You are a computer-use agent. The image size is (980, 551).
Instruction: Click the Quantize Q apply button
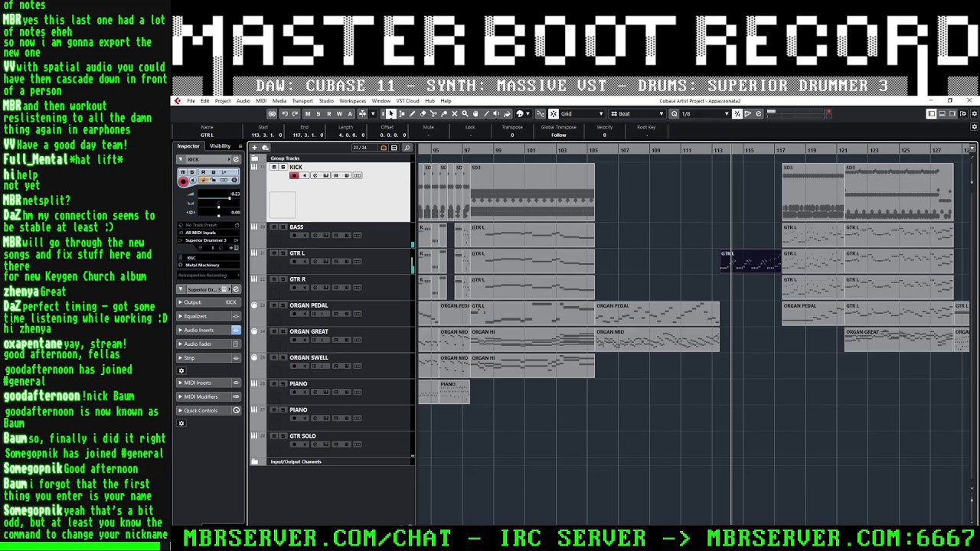pyautogui.click(x=674, y=113)
